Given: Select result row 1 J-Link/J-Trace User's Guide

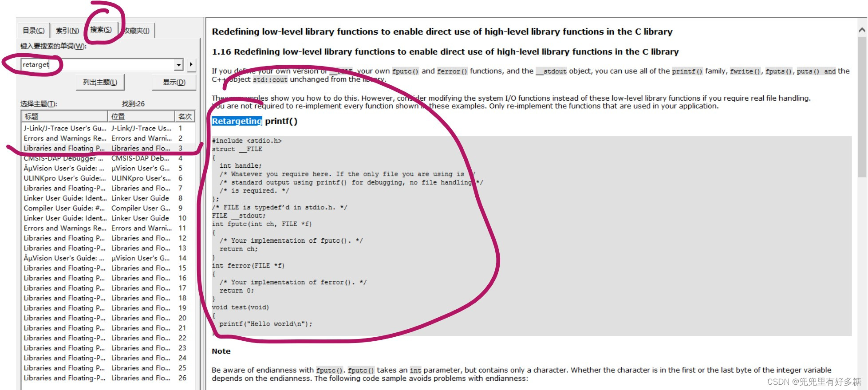Looking at the screenshot, I should click(108, 128).
